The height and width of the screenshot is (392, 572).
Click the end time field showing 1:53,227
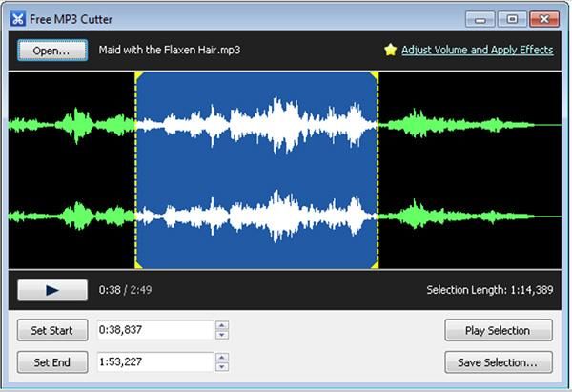[x=154, y=362]
